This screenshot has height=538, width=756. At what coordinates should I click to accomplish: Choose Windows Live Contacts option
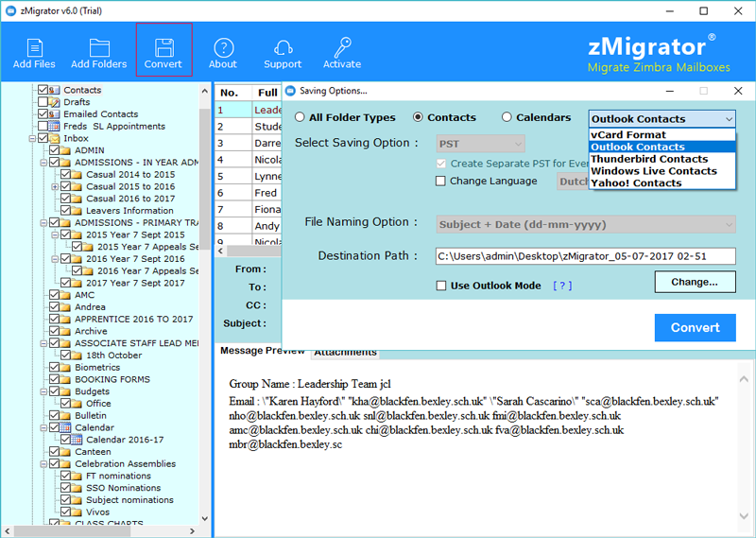pos(662,171)
